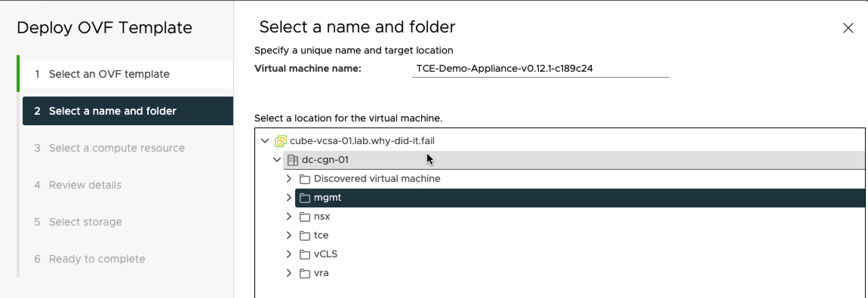Close the Deploy OVF Template dialog
Viewport: 868px width, 298px height.
click(x=848, y=28)
